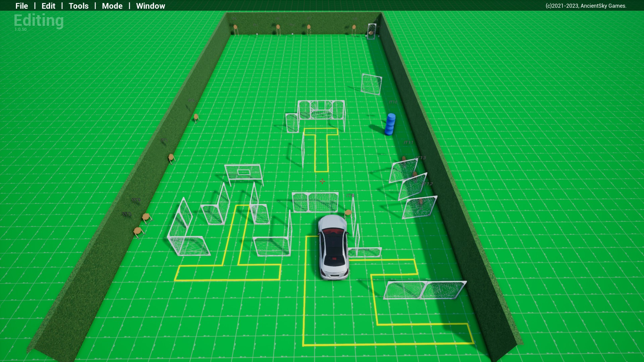Image resolution: width=644 pixels, height=362 pixels.
Task: Click the red crosshair cursor marker
Action: pyautogui.click(x=322, y=181)
